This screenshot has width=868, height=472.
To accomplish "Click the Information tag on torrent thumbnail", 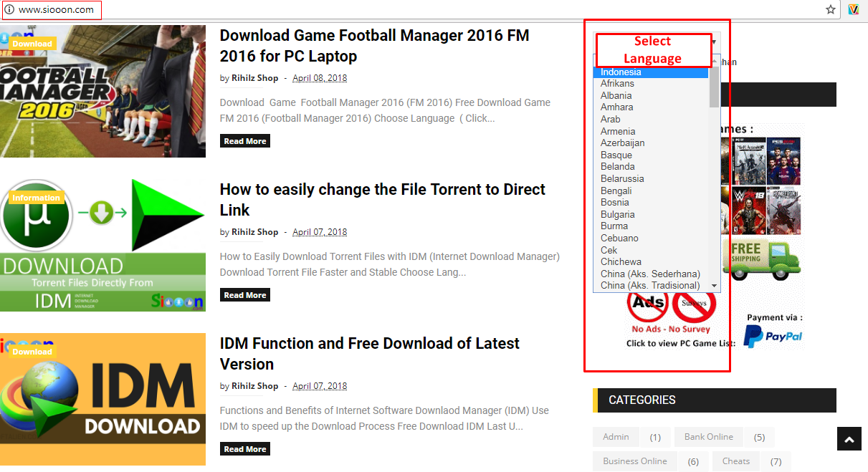I will point(36,198).
